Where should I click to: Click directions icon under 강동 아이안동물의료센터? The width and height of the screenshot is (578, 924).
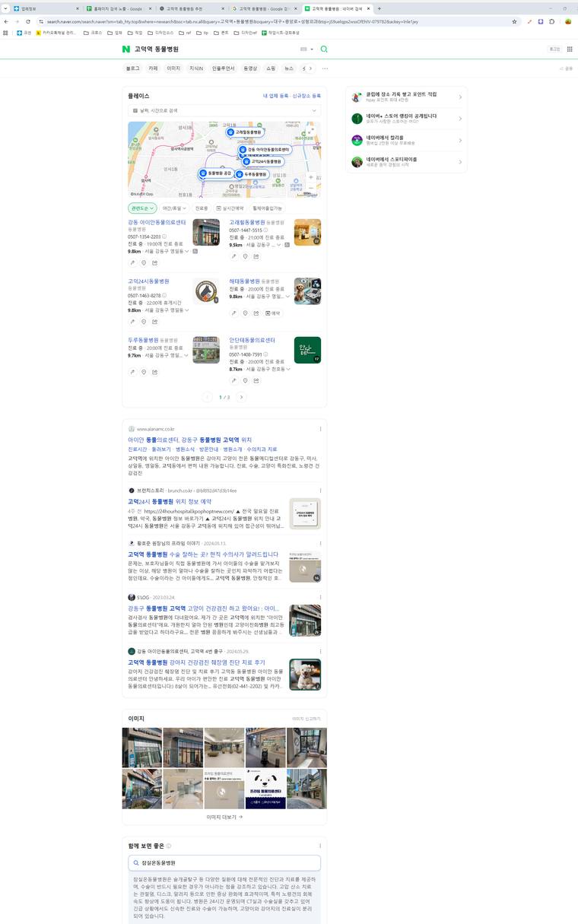pos(132,262)
